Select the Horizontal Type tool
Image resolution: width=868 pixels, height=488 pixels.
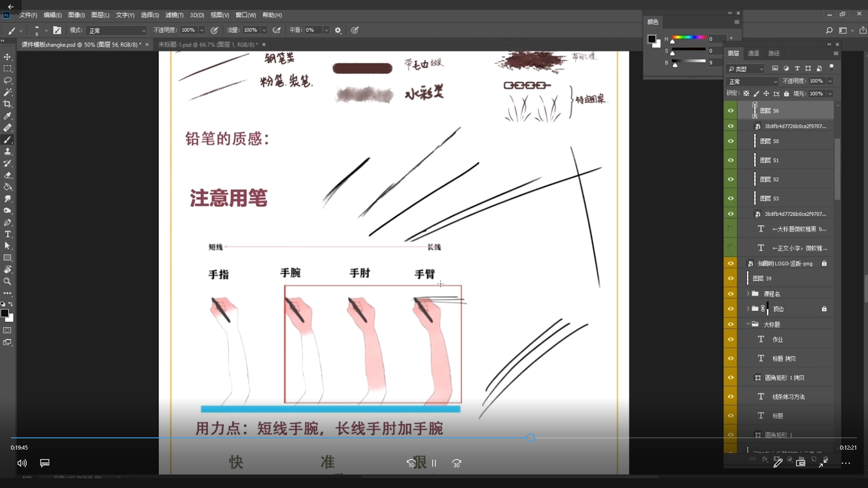coord(7,234)
